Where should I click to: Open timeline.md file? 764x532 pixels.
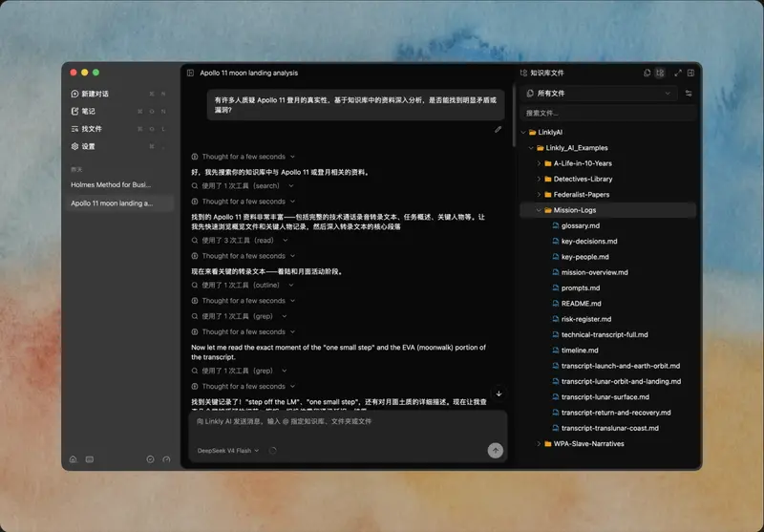pos(576,351)
